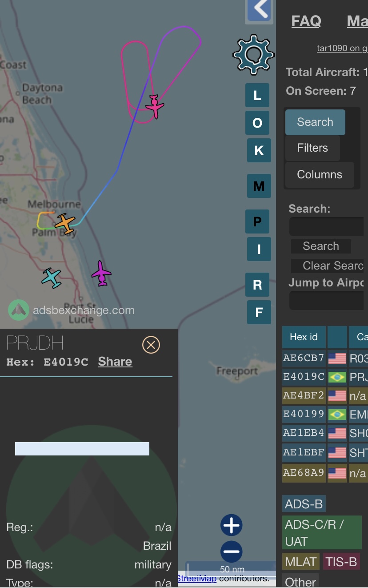Toggle the P map button
368x588 pixels.
click(257, 222)
